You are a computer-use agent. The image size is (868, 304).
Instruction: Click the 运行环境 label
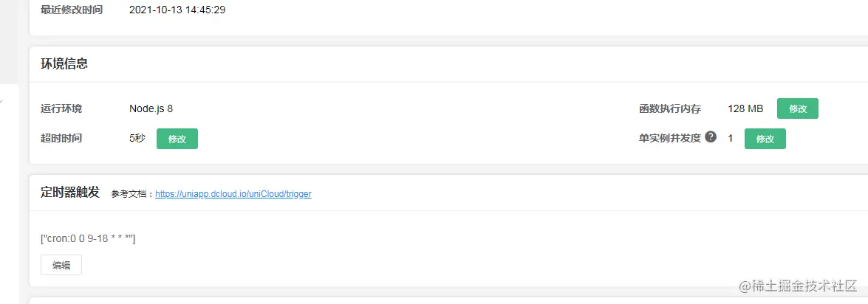click(x=61, y=109)
